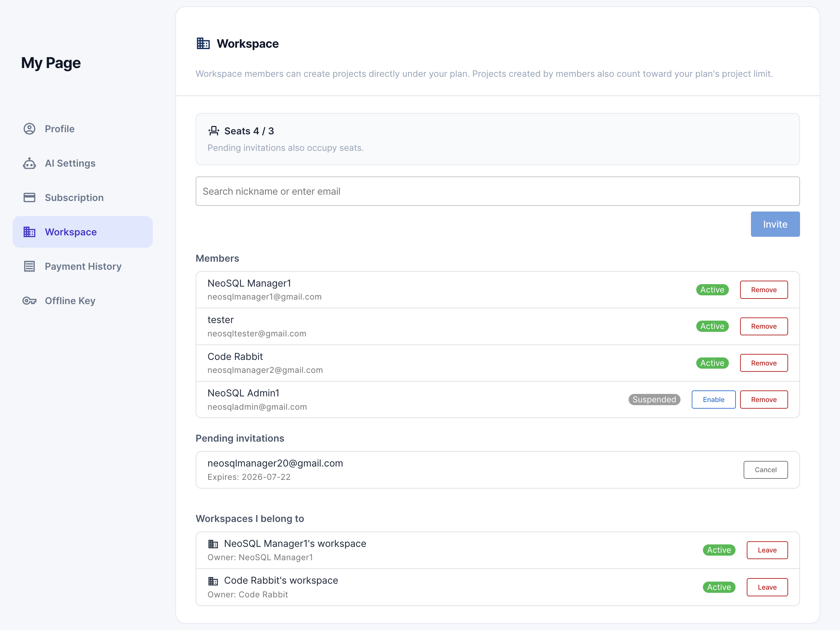Click the Seats 4 / 3 text
The height and width of the screenshot is (630, 840).
coord(249,131)
